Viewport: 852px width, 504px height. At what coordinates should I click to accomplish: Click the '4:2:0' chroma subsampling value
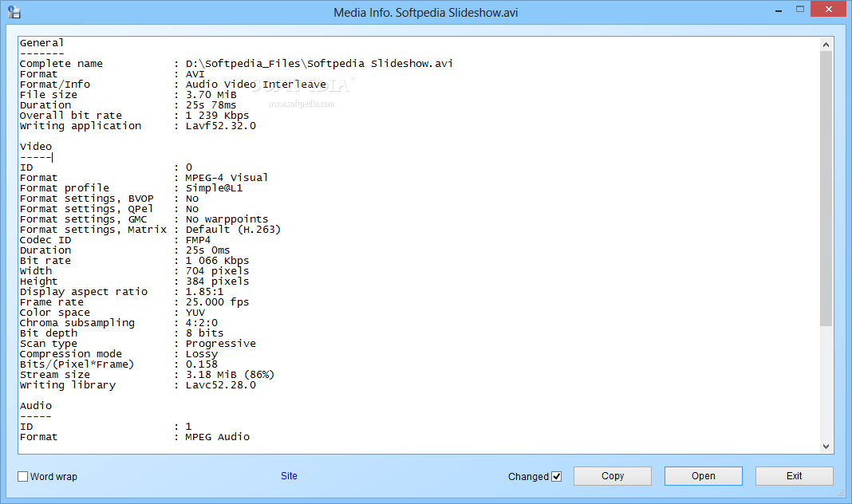tap(202, 323)
